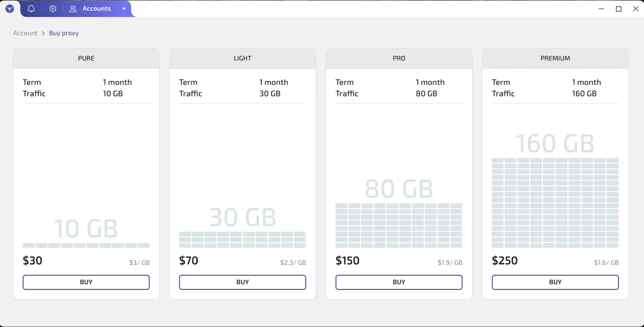Click the large 80 GB graphic label
This screenshot has height=327, width=644.
[x=399, y=189]
